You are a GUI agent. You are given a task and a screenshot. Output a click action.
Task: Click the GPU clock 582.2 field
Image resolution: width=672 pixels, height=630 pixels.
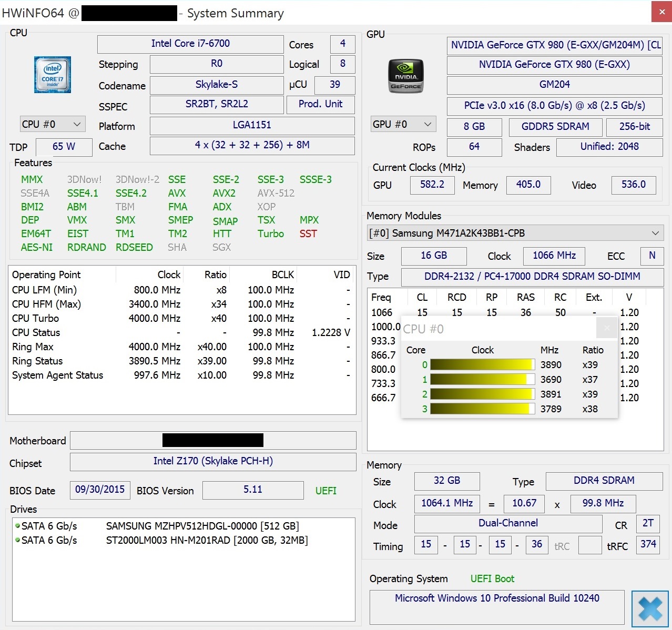pos(432,185)
